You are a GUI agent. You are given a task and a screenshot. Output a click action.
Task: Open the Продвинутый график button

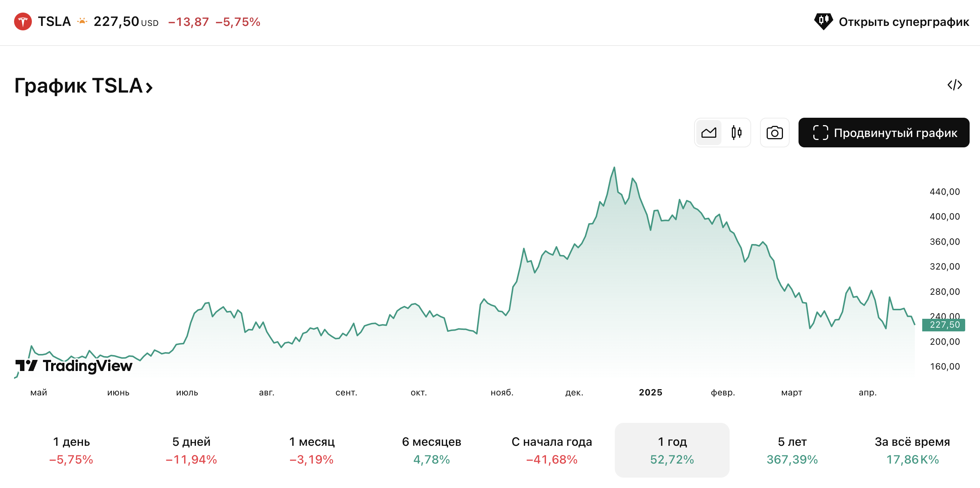point(883,133)
